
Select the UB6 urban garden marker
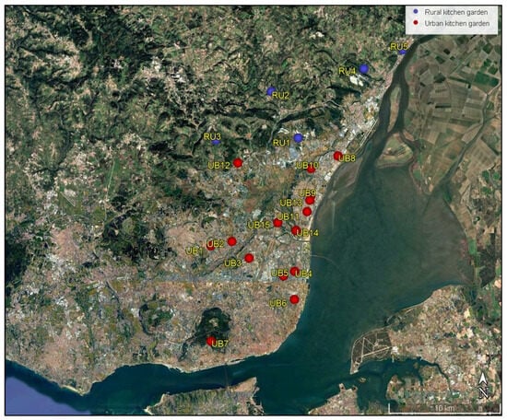pyautogui.click(x=294, y=299)
